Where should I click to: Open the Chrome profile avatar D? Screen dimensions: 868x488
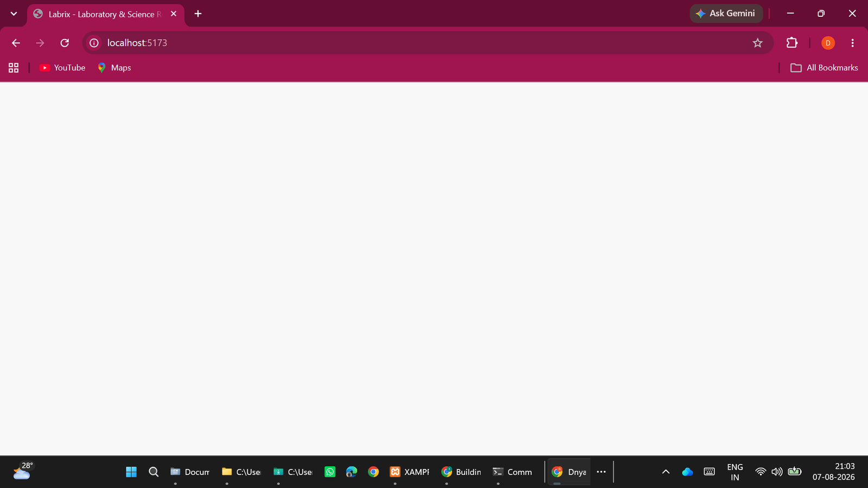[828, 43]
